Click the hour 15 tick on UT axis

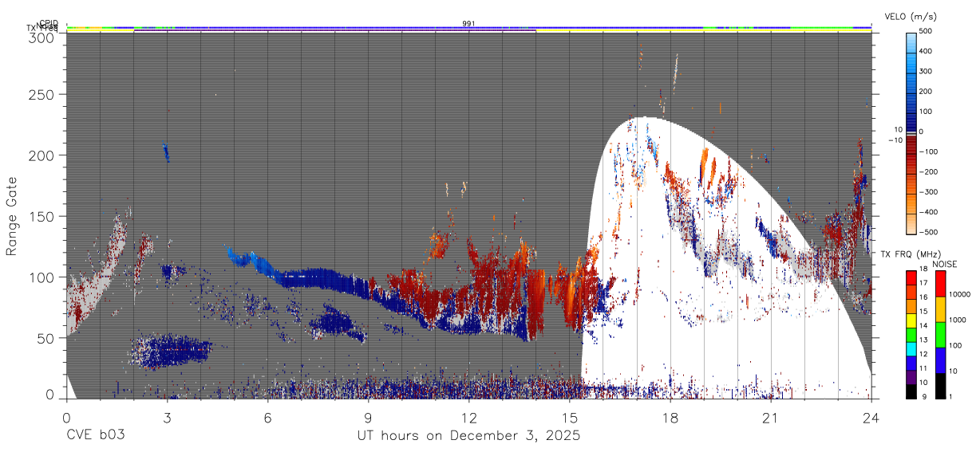pos(569,418)
